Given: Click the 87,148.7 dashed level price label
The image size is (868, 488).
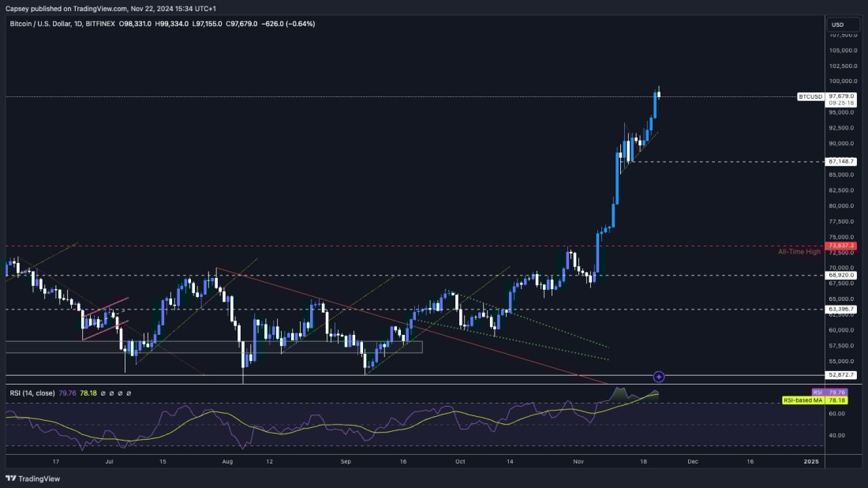Looking at the screenshot, I should coord(840,160).
